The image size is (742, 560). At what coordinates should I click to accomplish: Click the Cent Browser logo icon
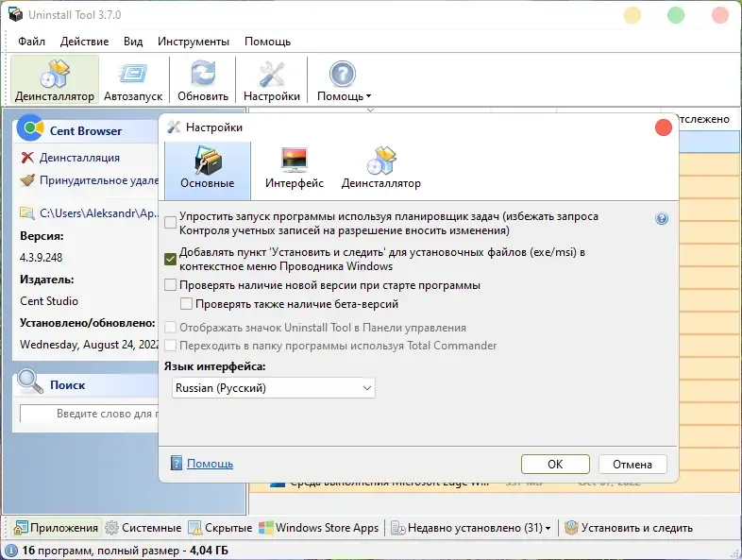coord(31,128)
